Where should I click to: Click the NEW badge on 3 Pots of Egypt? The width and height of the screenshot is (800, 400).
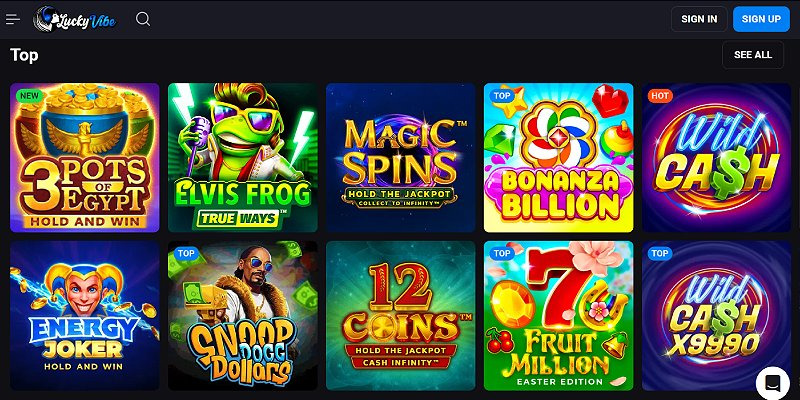coord(29,95)
